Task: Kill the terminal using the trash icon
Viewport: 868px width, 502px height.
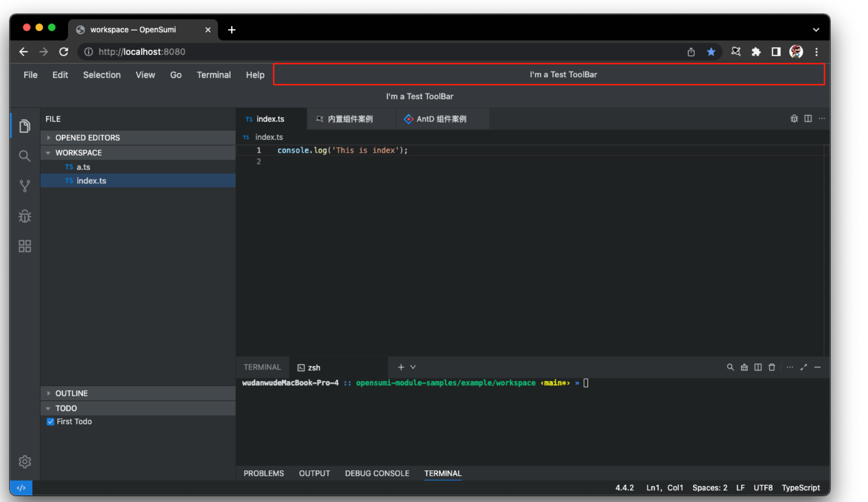Action: coord(772,367)
